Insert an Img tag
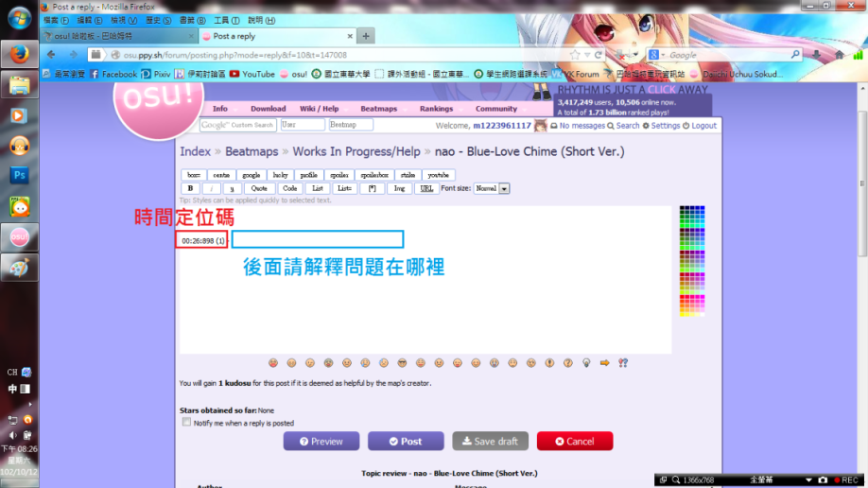Image resolution: width=868 pixels, height=488 pixels. 399,188
